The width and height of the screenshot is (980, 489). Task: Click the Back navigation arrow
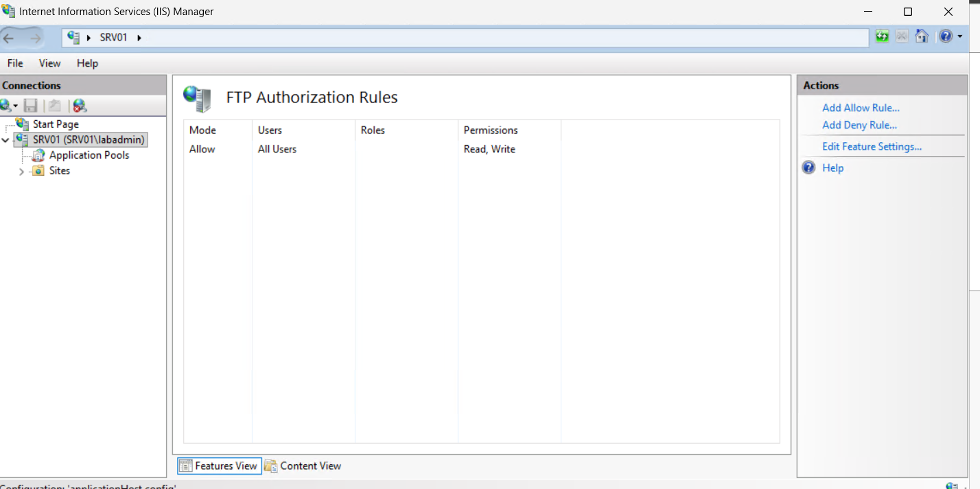pos(9,38)
